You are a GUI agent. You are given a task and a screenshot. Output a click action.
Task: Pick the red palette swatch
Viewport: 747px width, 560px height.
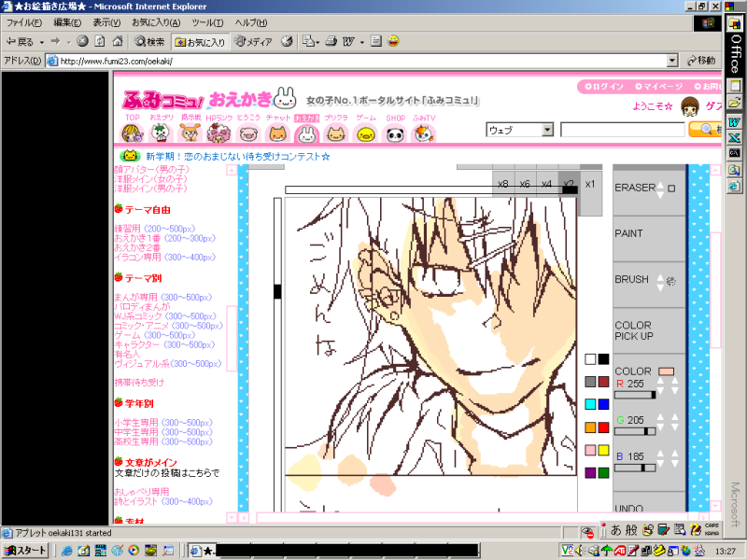tap(603, 427)
